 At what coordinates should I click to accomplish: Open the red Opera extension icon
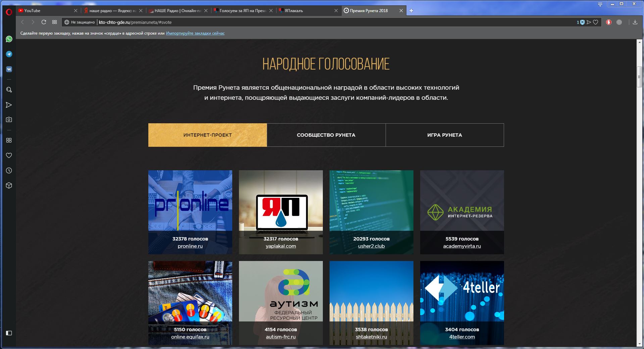(x=609, y=22)
